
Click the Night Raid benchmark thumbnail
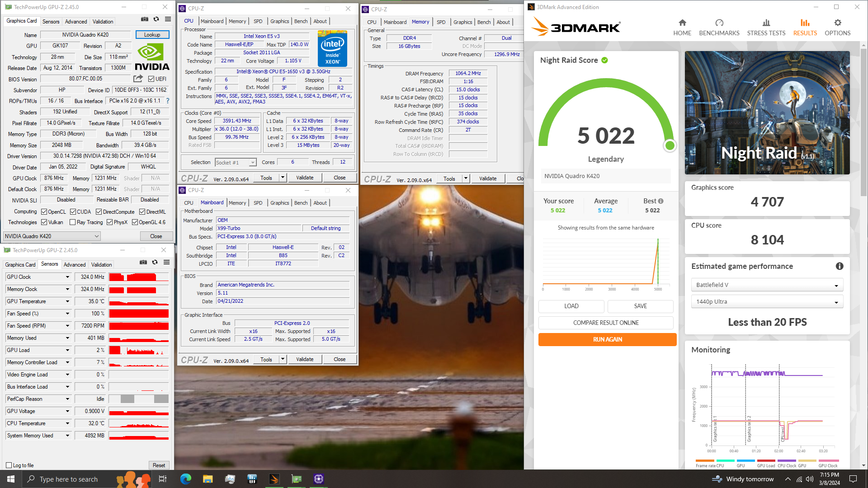click(767, 113)
